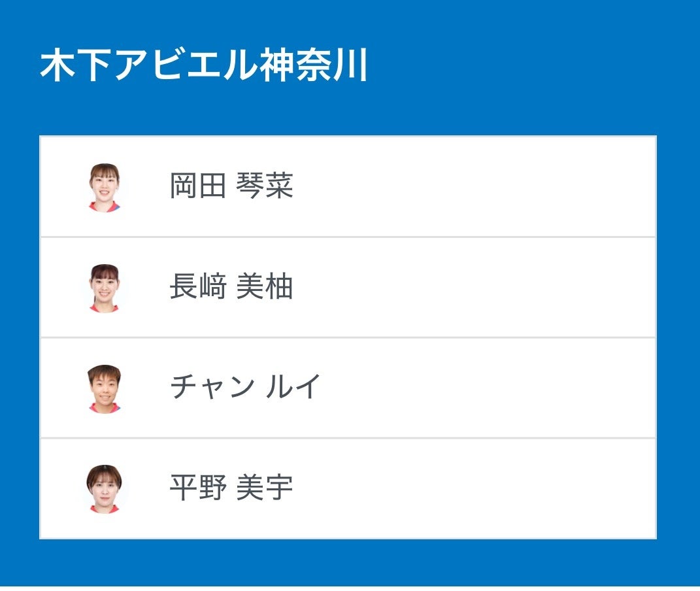
Task: Click 平野 美宇's player photo
Action: coord(105,489)
